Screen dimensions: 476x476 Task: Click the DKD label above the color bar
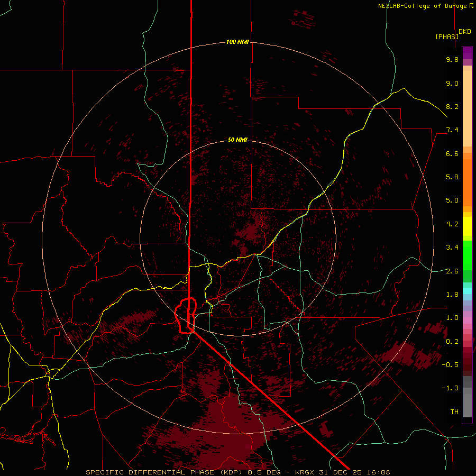point(465,31)
